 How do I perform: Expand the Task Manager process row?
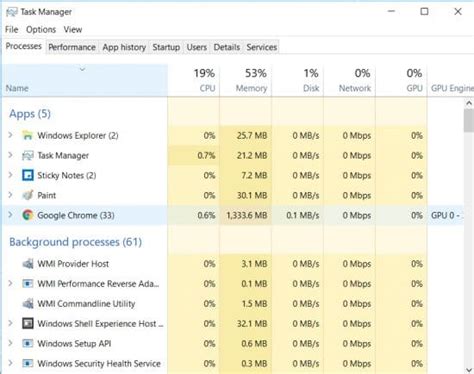click(10, 155)
